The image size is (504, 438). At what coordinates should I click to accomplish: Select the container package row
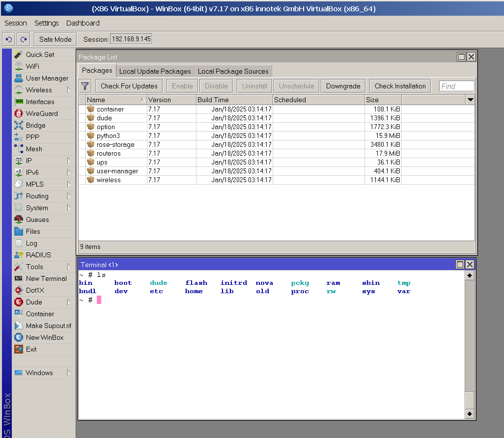(277, 109)
